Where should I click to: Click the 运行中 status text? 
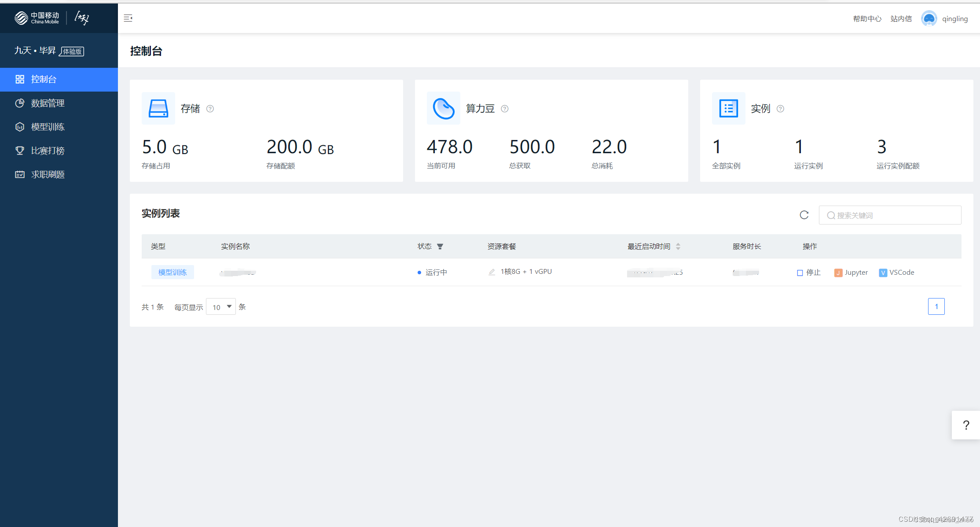pyautogui.click(x=437, y=273)
